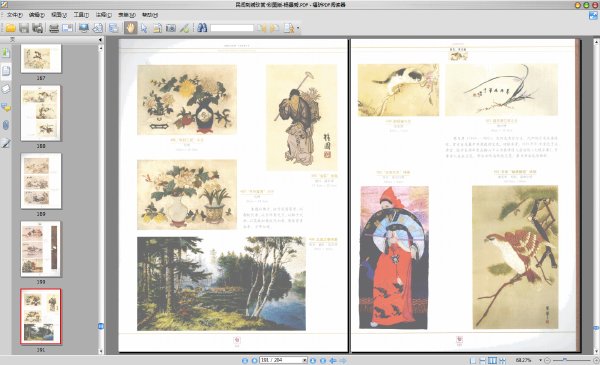Click the toolbar search text field

pyautogui.click(x=232, y=28)
